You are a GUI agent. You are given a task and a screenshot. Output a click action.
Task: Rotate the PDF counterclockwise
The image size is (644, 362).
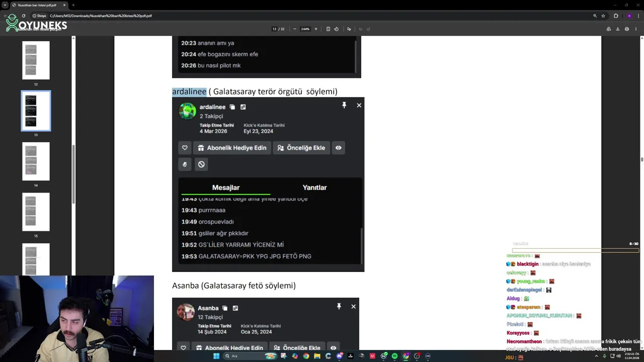pos(336,29)
